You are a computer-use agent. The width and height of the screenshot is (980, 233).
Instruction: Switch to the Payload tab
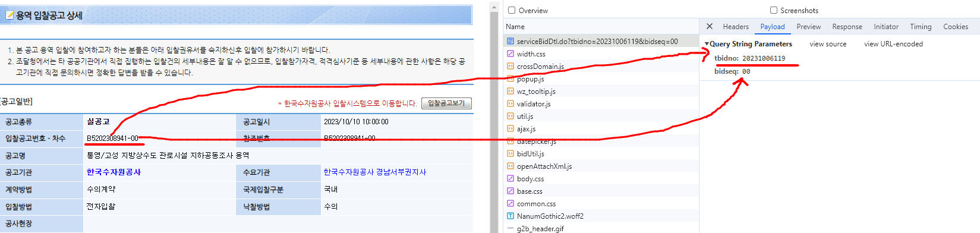773,27
